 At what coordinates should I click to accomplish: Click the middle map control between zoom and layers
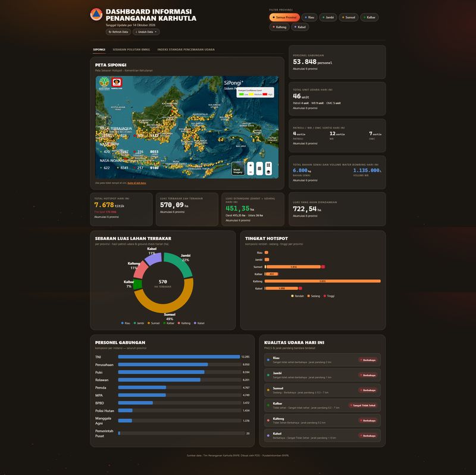click(x=259, y=168)
